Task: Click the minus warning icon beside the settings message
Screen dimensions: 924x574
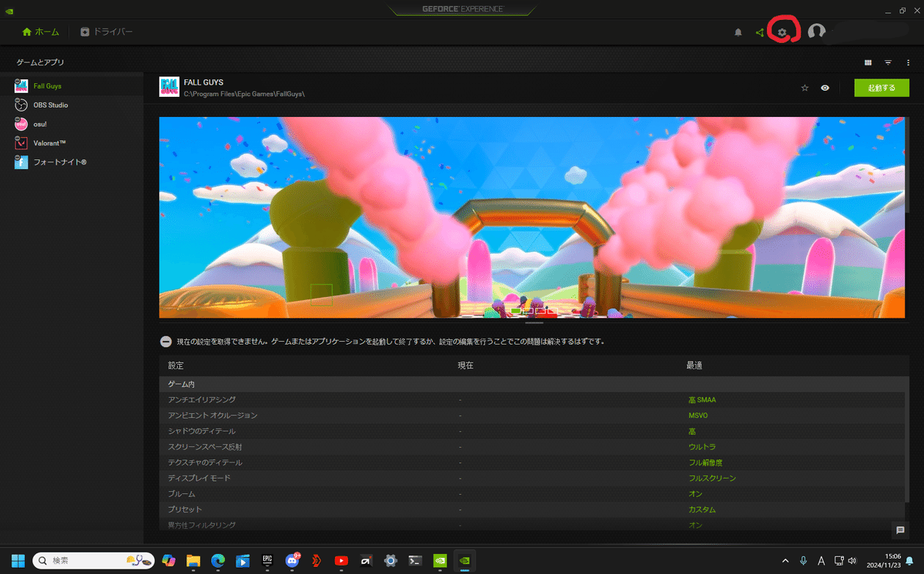Action: pyautogui.click(x=166, y=342)
